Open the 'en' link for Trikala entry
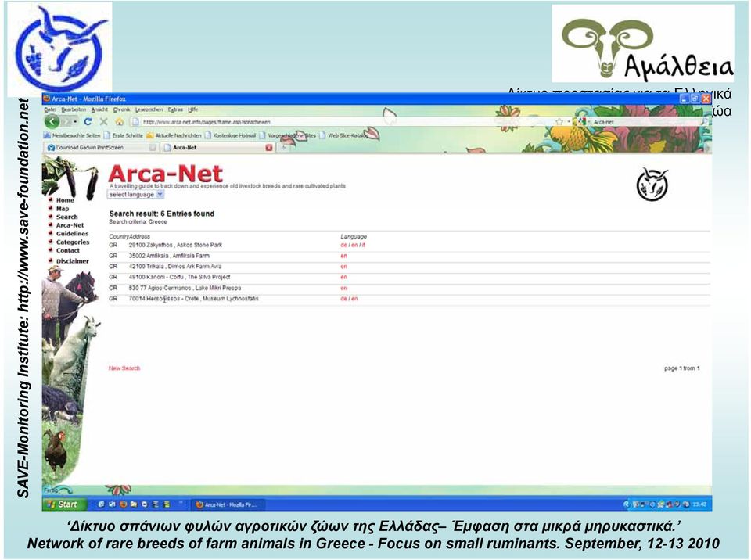This screenshot has height=560, width=751. [343, 267]
